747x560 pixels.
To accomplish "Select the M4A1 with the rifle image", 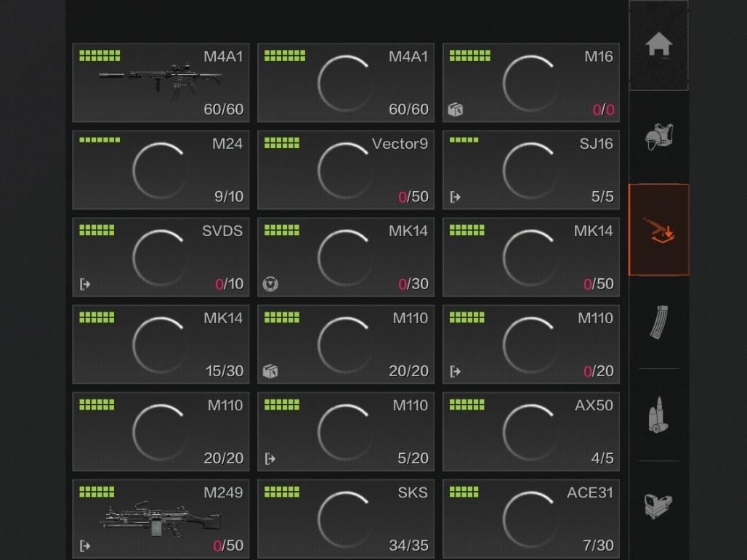I will coord(161,82).
